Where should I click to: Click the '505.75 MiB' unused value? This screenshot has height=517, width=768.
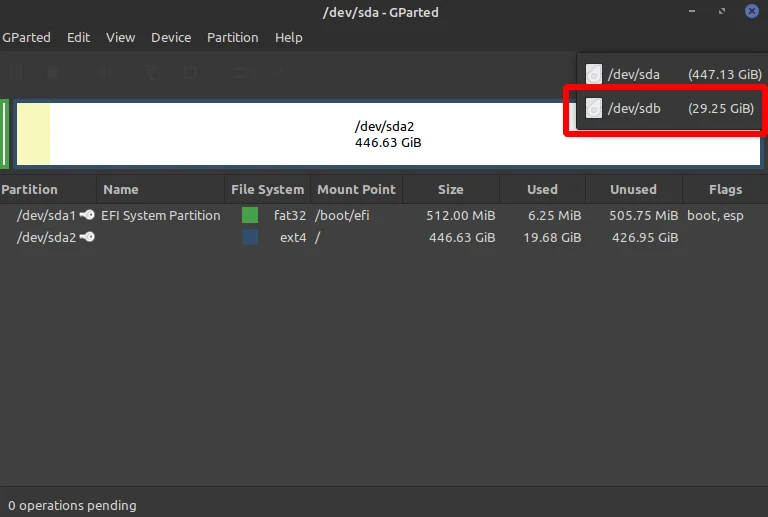click(644, 215)
